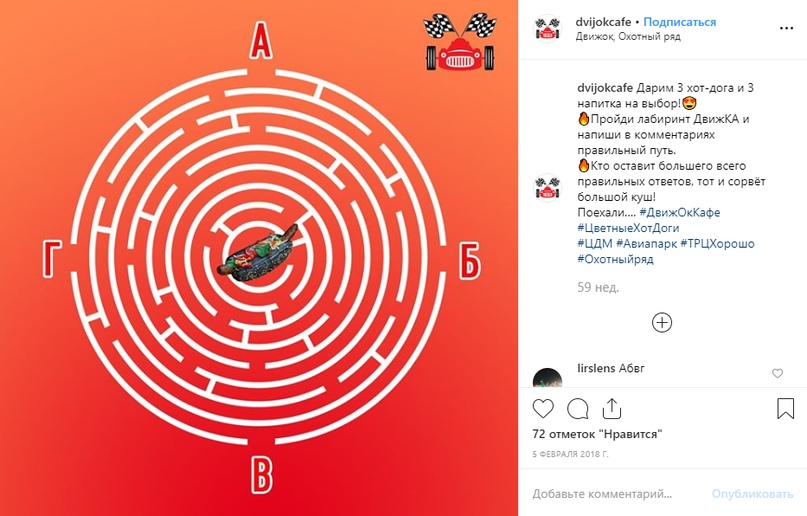Like the lirslens comment heart

point(777,373)
